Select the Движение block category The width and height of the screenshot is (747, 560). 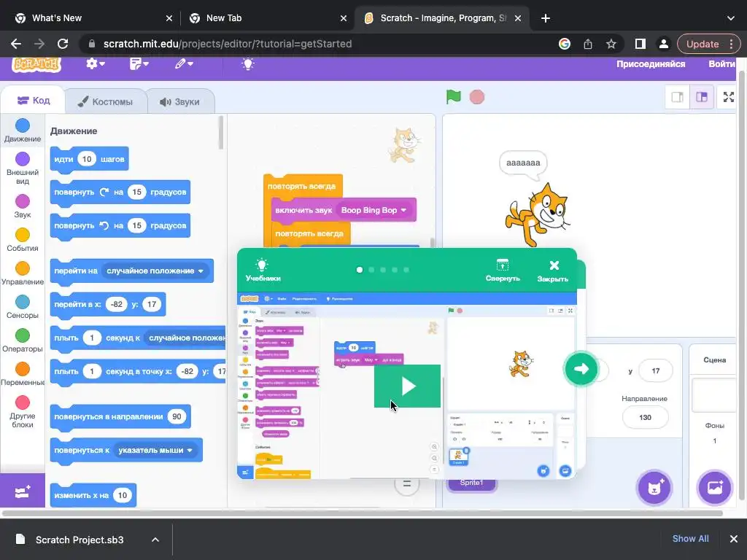(x=23, y=131)
